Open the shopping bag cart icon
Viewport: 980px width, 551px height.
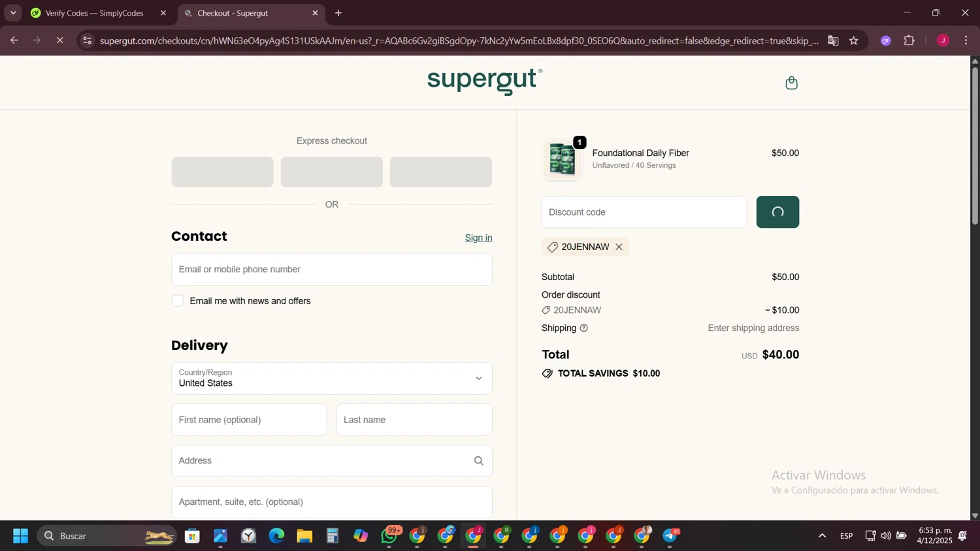[x=791, y=83]
